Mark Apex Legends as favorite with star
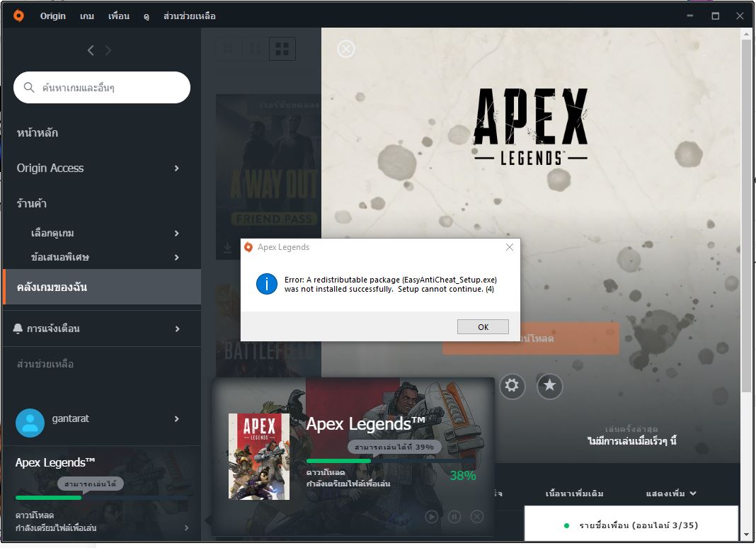This screenshot has height=548, width=756. click(x=549, y=386)
